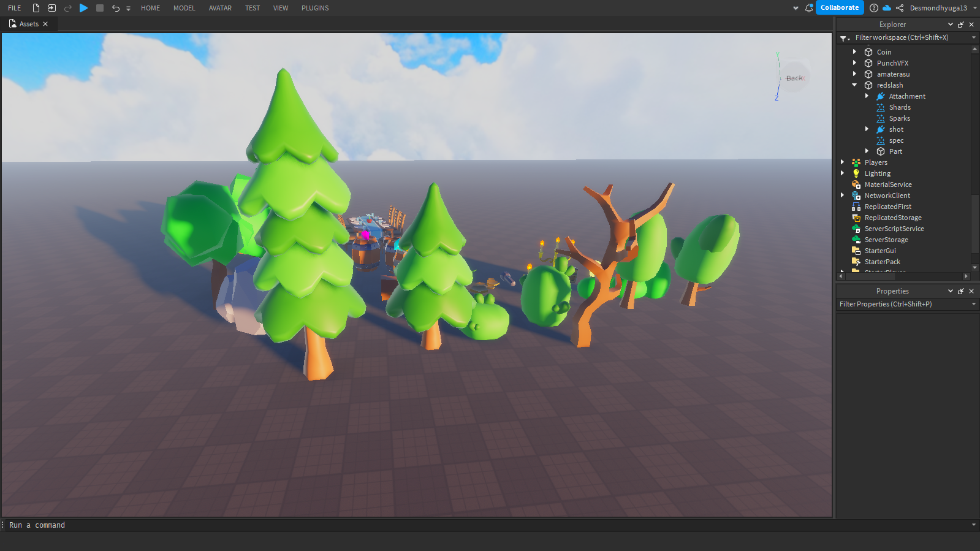Open help via the question mark icon
The height and width of the screenshot is (551, 980).
[874, 8]
